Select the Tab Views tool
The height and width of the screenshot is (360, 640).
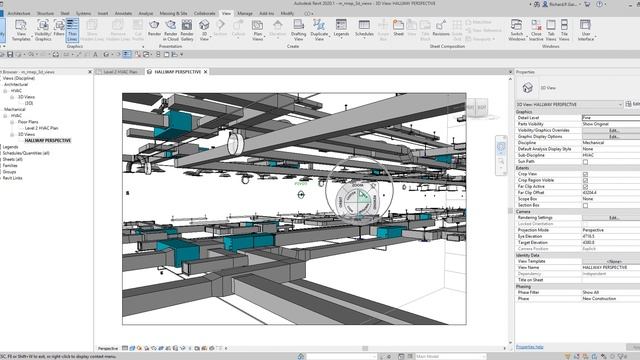coord(551,30)
